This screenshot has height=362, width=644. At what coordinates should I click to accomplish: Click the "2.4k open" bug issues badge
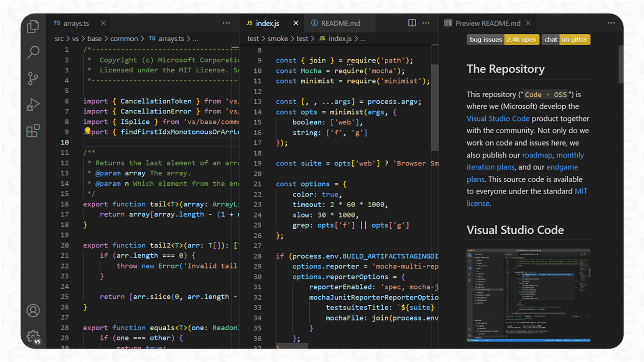click(521, 39)
